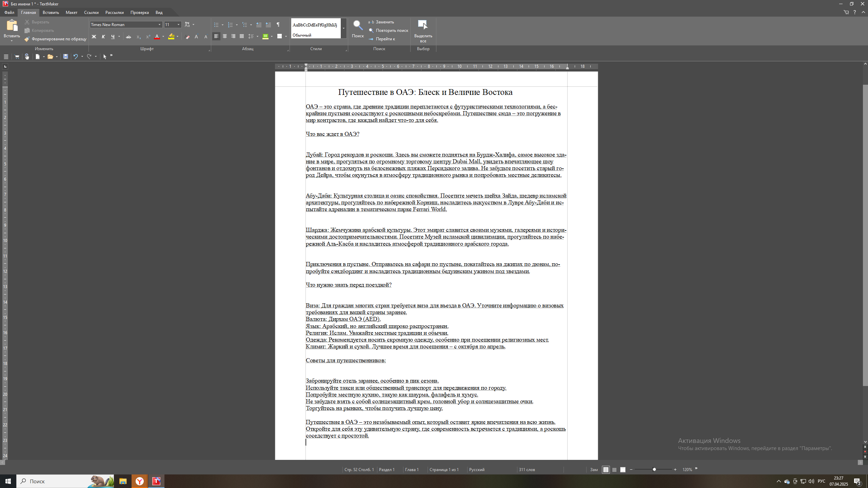Open the font size 11 dropdown
Screen dimensions: 868x488
pos(178,25)
